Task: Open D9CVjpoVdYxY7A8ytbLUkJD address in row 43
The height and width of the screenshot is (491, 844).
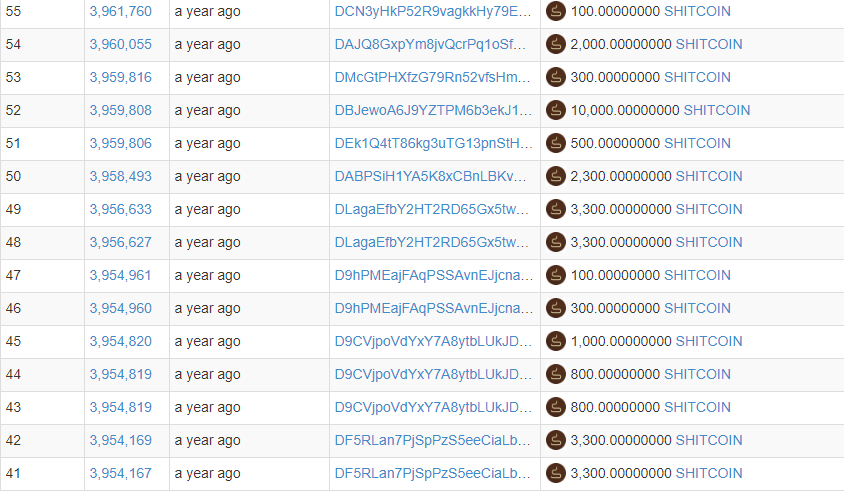Action: click(433, 408)
